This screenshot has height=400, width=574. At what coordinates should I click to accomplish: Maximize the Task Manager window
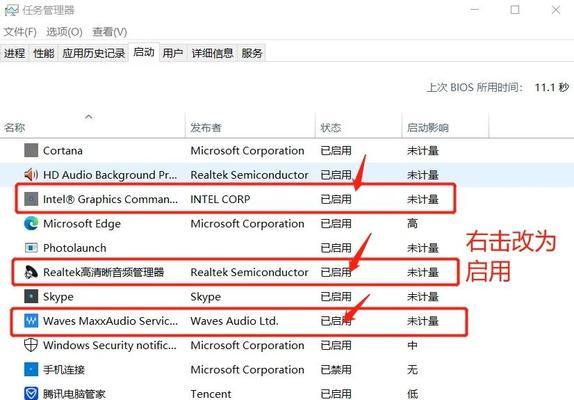coord(515,10)
